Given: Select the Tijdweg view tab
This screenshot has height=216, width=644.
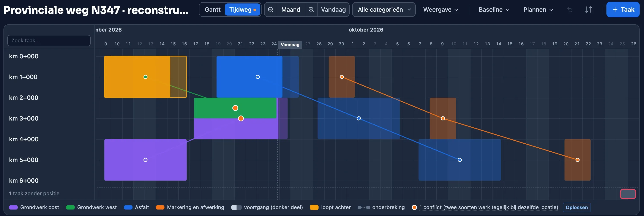Looking at the screenshot, I should (x=243, y=10).
